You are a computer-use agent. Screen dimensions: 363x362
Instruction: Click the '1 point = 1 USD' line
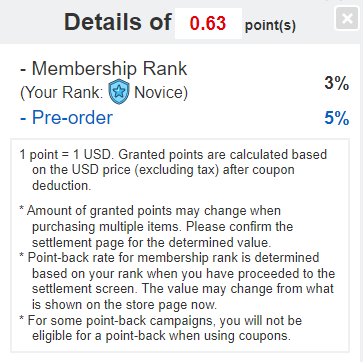tap(66, 155)
